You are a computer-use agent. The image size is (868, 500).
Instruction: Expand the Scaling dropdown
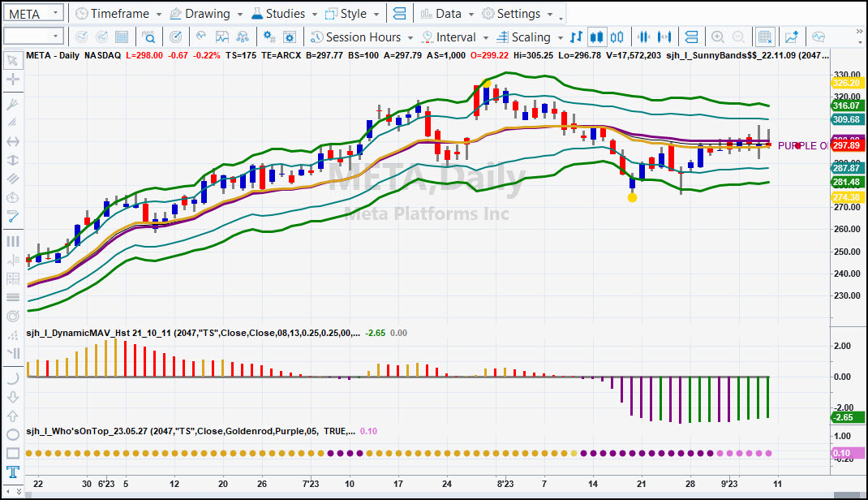pyautogui.click(x=561, y=37)
